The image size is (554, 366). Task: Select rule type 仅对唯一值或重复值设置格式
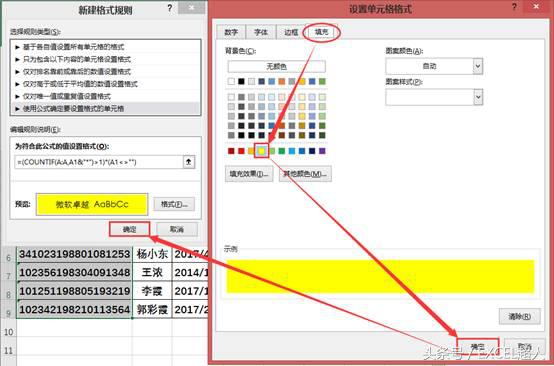click(x=106, y=96)
